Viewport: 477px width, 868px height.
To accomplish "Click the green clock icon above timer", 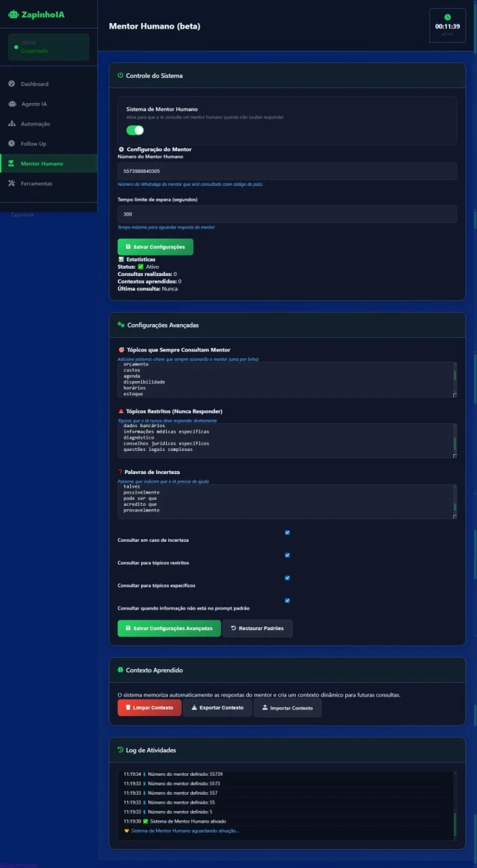I will (447, 17).
